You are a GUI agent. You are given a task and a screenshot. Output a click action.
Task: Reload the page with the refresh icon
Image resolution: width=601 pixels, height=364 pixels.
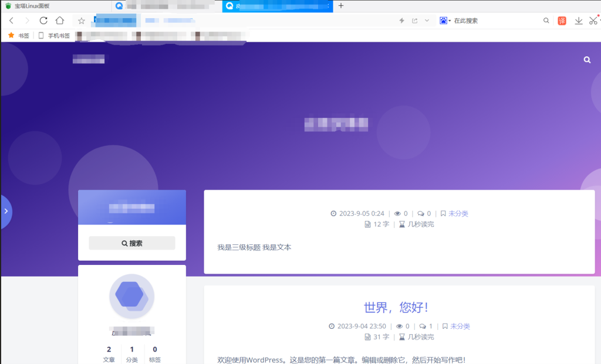pos(43,21)
